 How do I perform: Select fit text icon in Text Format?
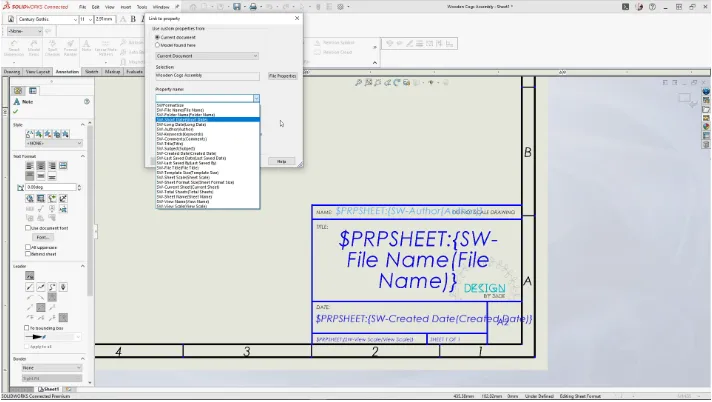point(63,166)
